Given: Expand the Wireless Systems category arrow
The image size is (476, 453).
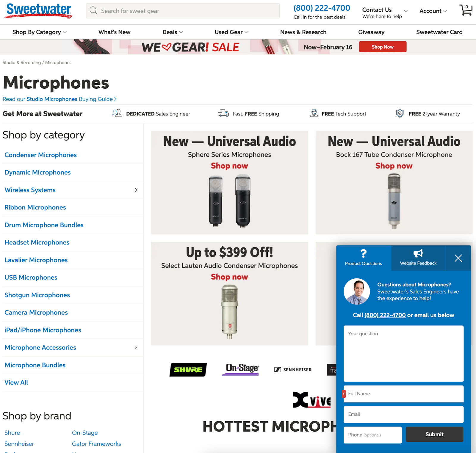Looking at the screenshot, I should click(136, 190).
